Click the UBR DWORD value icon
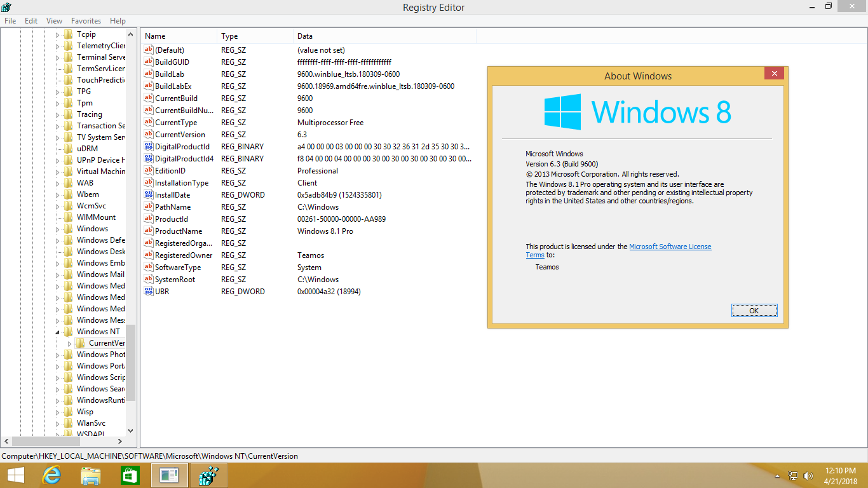This screenshot has height=488, width=868. (x=149, y=292)
